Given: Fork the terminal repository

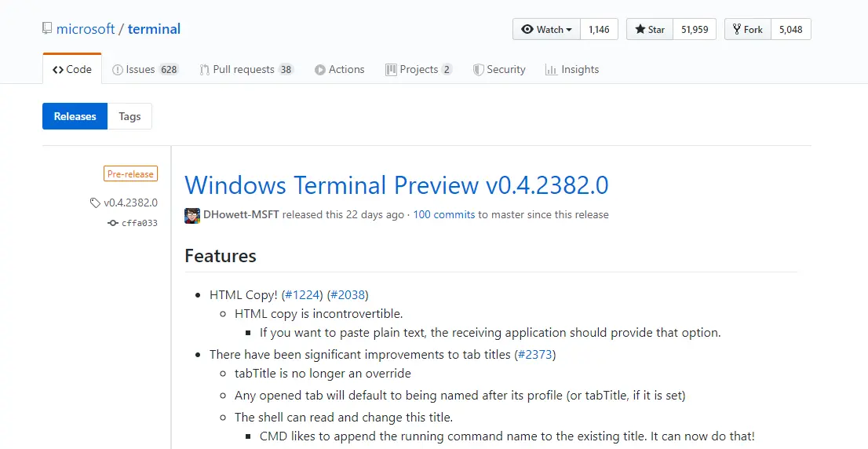Looking at the screenshot, I should pyautogui.click(x=747, y=29).
